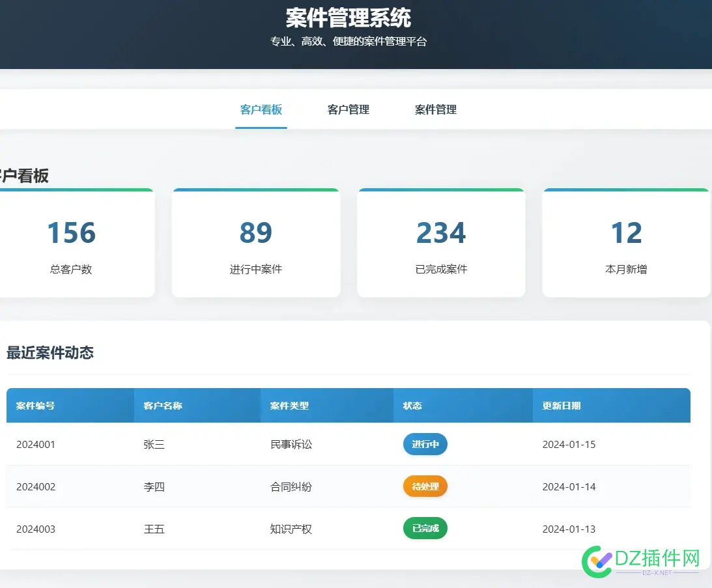Select the 客户名称 column header
Screen dimensions: 712x588
click(161, 405)
